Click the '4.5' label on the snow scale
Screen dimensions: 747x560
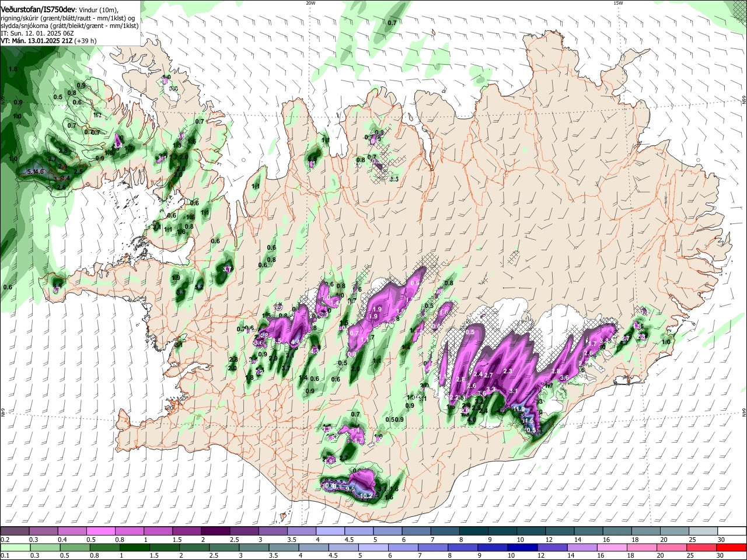tap(349, 540)
